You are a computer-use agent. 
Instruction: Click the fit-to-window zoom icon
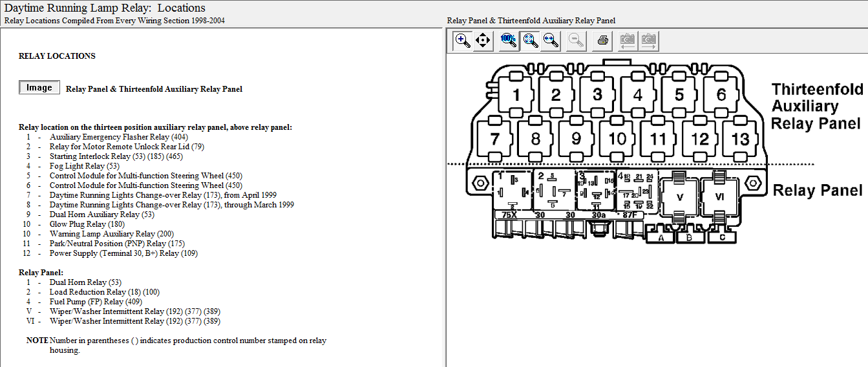531,41
